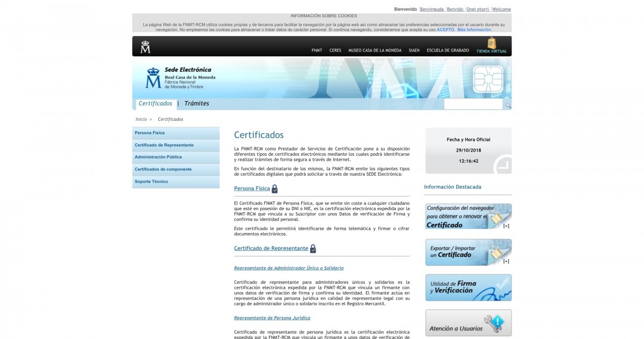
Task: Select Administración Pública in the sidebar
Action: [176, 157]
